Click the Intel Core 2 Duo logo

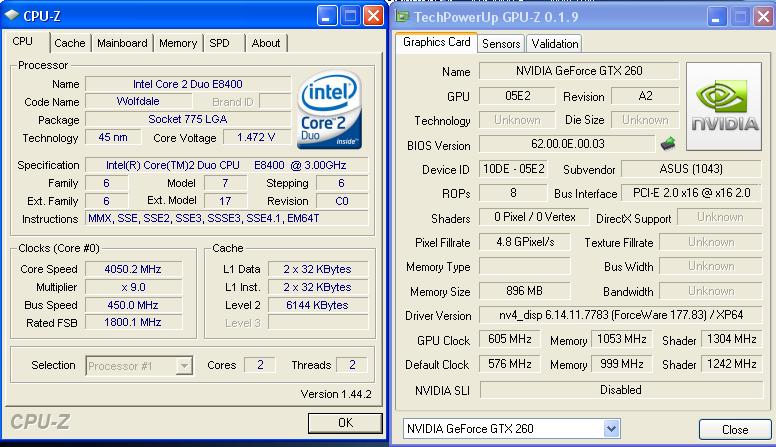tap(330, 110)
